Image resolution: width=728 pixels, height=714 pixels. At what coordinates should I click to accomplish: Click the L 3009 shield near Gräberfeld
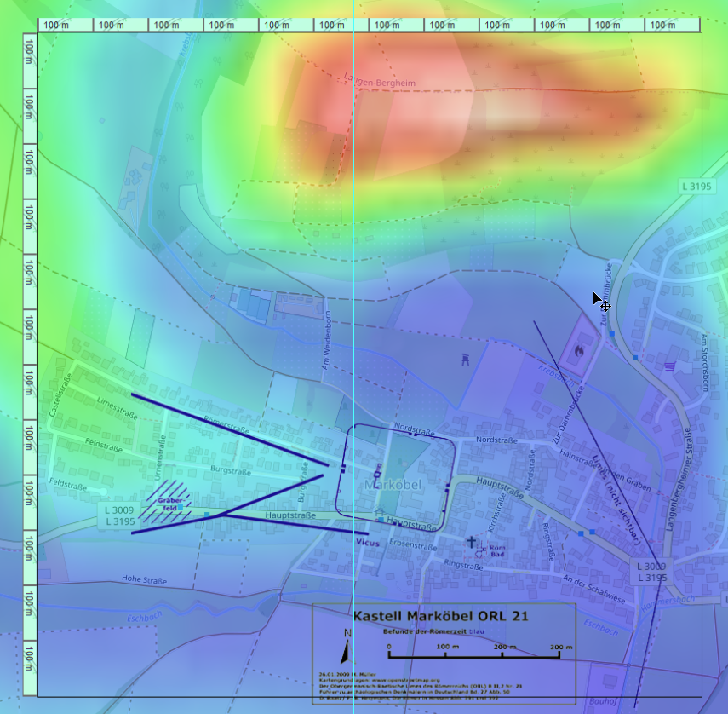(119, 510)
